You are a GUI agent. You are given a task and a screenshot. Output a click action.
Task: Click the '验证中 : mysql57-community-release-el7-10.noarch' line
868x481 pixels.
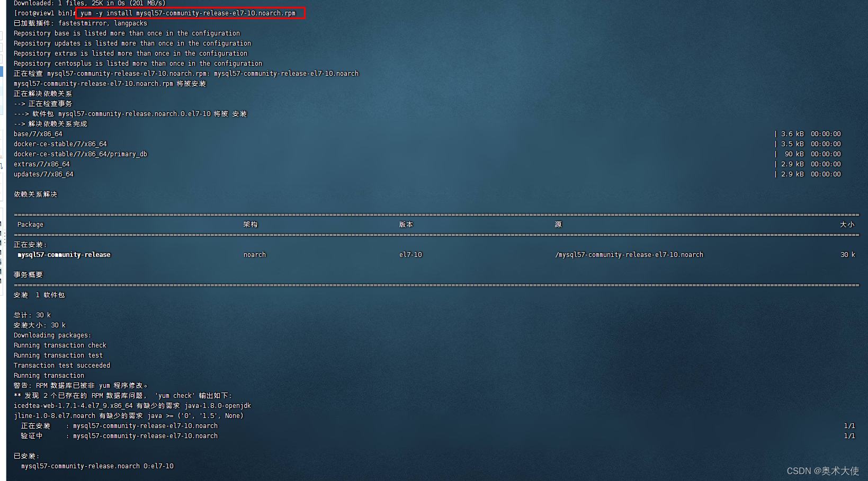point(119,436)
